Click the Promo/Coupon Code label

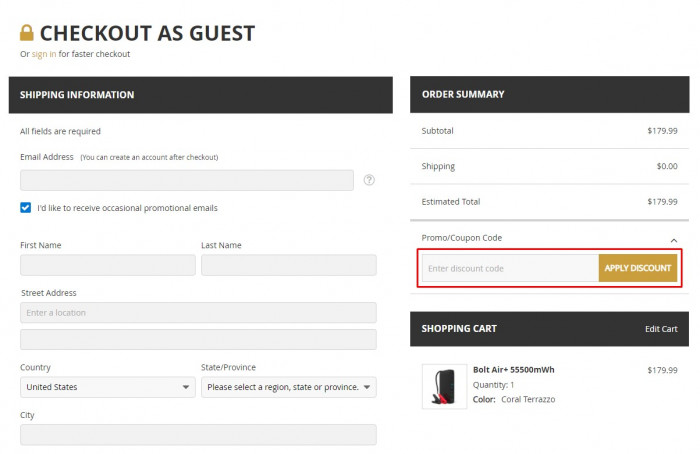tap(462, 238)
